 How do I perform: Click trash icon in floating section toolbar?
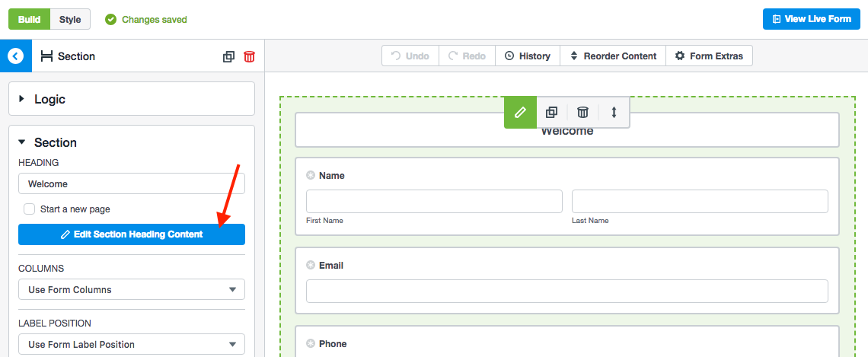click(582, 113)
